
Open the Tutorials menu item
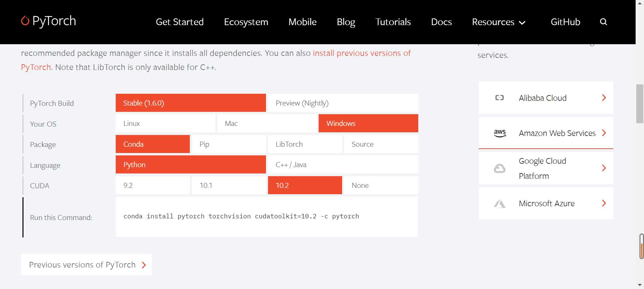tap(393, 22)
